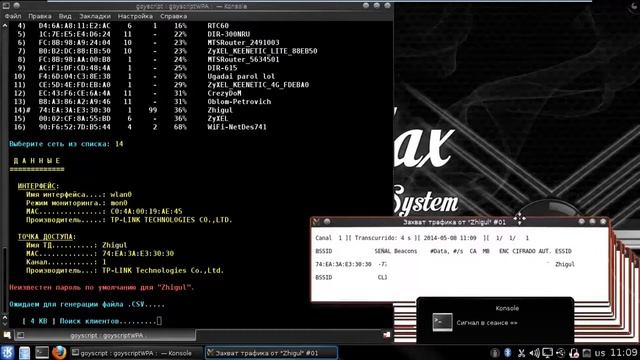640x360 pixels.
Task: Click the 11:09 clock
Action: tap(624, 353)
